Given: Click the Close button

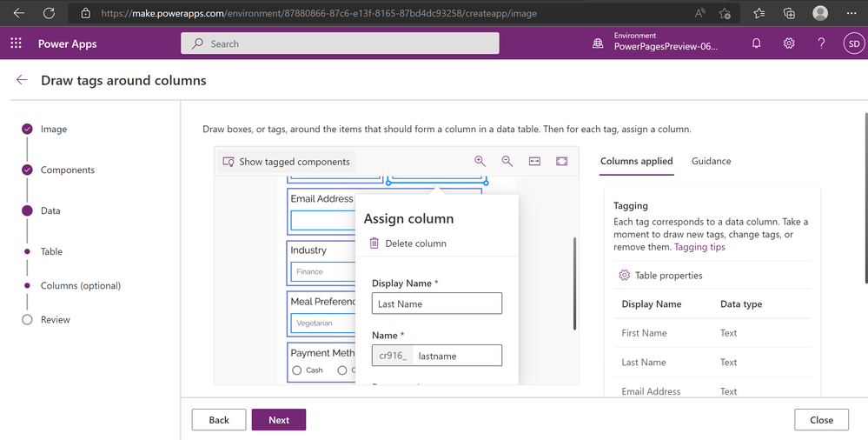Looking at the screenshot, I should click(x=821, y=420).
